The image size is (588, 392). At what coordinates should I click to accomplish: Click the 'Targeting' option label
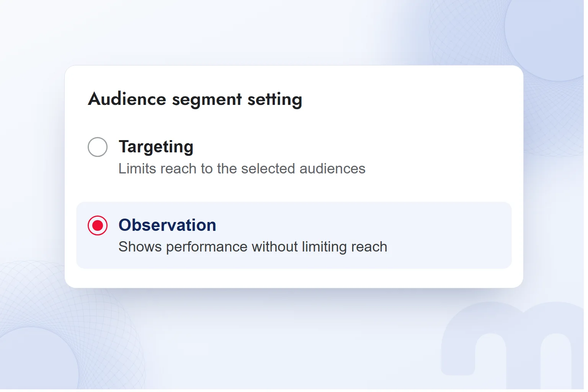[156, 147]
